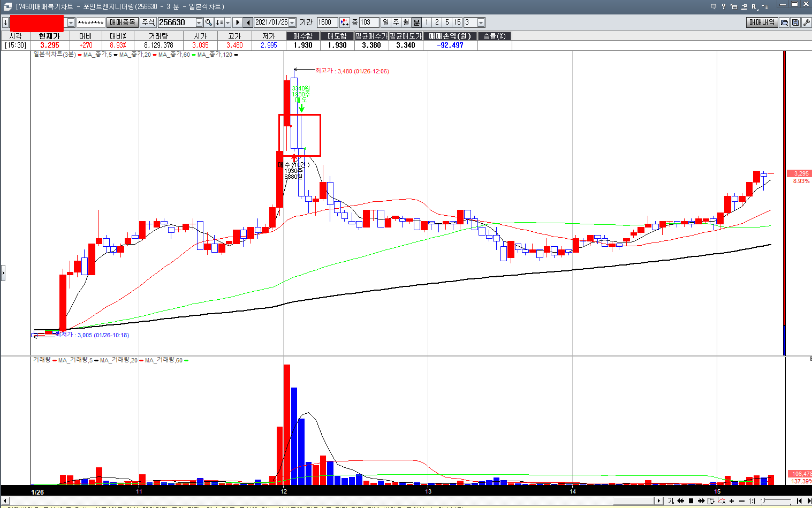
Task: Click the 최저가 3,005 annotation label
Action: (x=92, y=335)
